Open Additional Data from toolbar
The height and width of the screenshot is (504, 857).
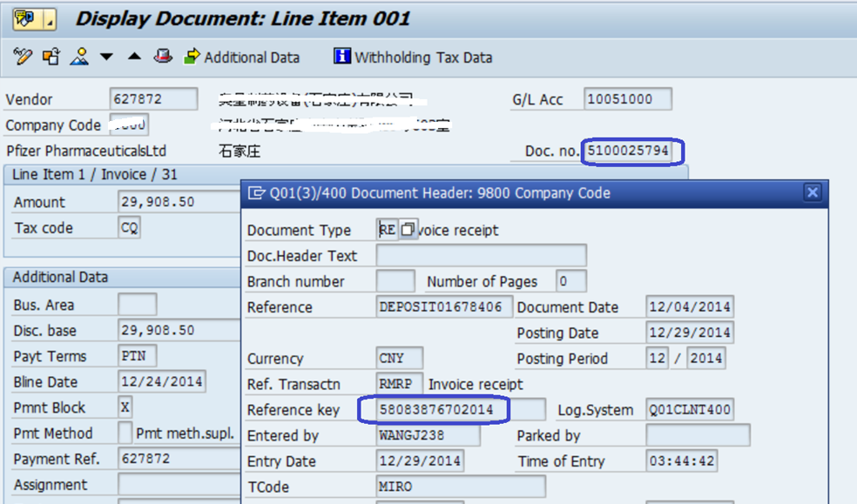[241, 57]
